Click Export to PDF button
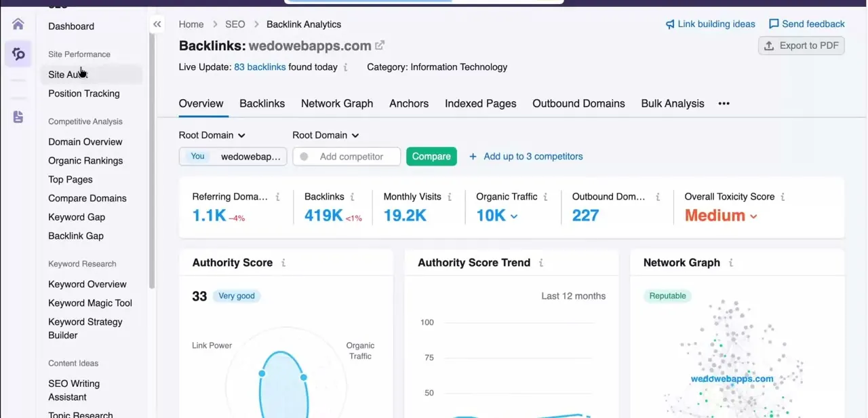This screenshot has width=868, height=418. point(801,46)
